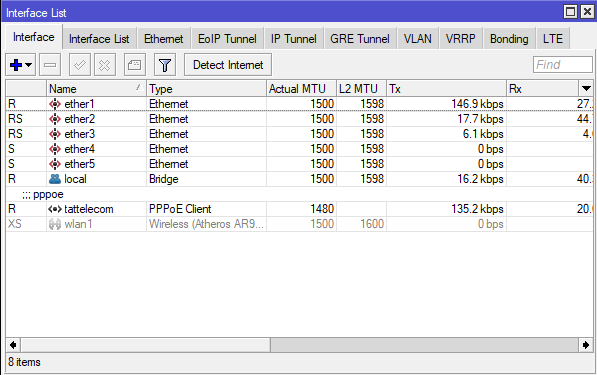Select the ether3 interface name

pyautogui.click(x=80, y=134)
